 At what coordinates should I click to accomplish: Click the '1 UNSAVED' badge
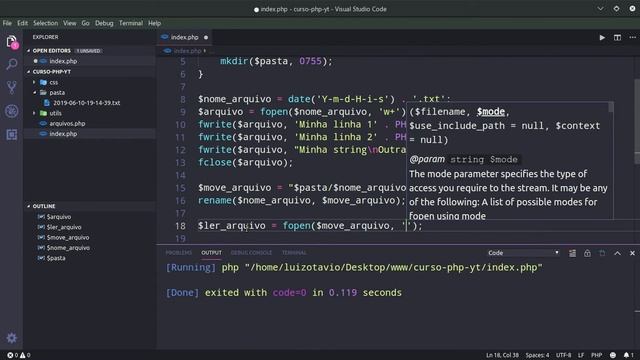click(x=89, y=51)
